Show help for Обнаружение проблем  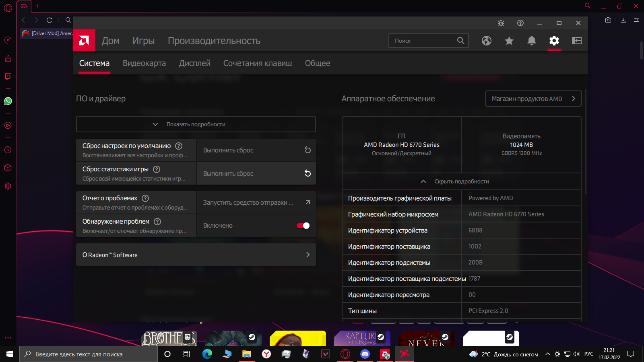coord(157,222)
